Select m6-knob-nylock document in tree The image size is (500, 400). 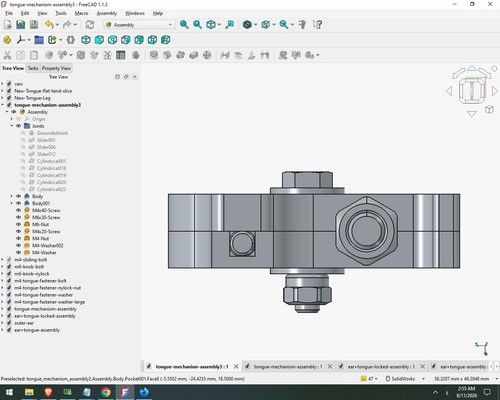[32, 274]
